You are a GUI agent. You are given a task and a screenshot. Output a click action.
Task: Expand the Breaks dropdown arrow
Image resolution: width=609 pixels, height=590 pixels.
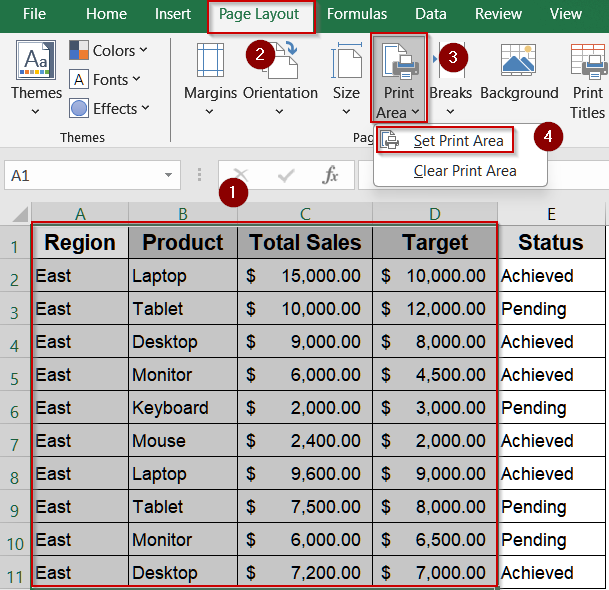coord(450,112)
